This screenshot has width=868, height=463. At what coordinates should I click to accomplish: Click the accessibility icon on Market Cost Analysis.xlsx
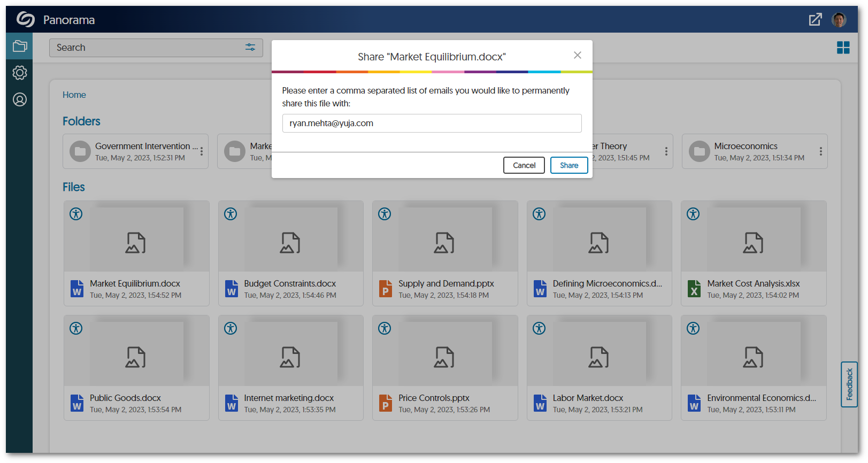(x=693, y=214)
